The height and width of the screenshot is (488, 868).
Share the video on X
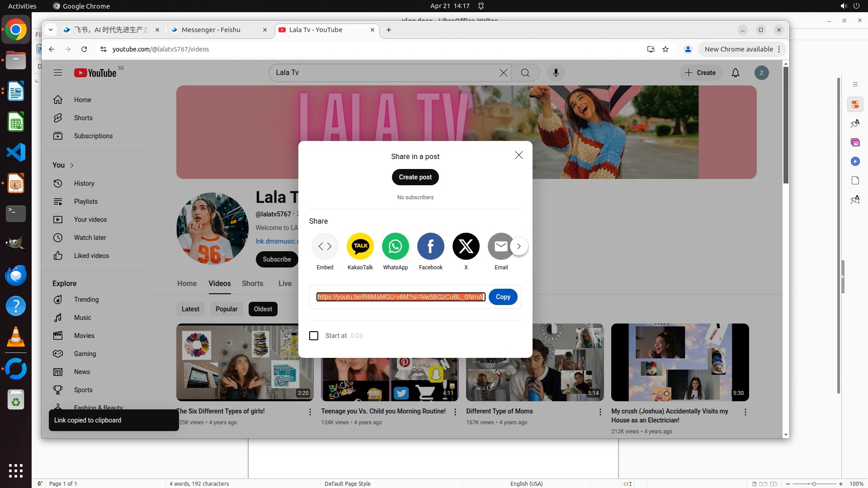[466, 246]
